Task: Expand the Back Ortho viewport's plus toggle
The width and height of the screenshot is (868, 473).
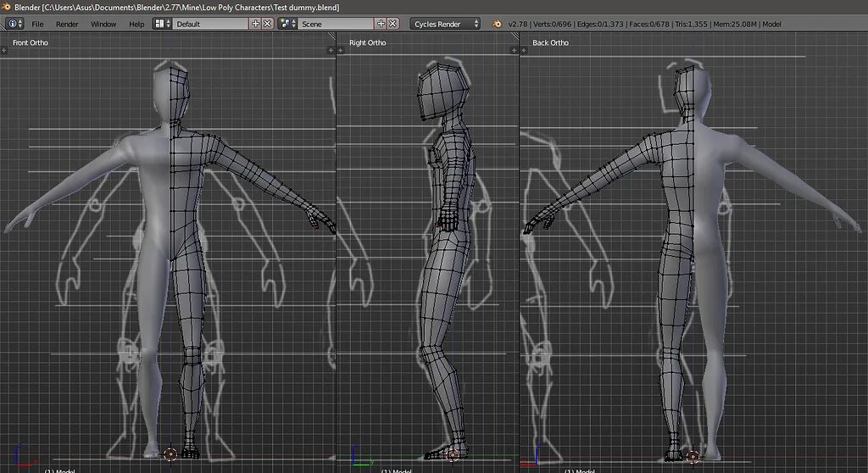Action: pos(524,51)
